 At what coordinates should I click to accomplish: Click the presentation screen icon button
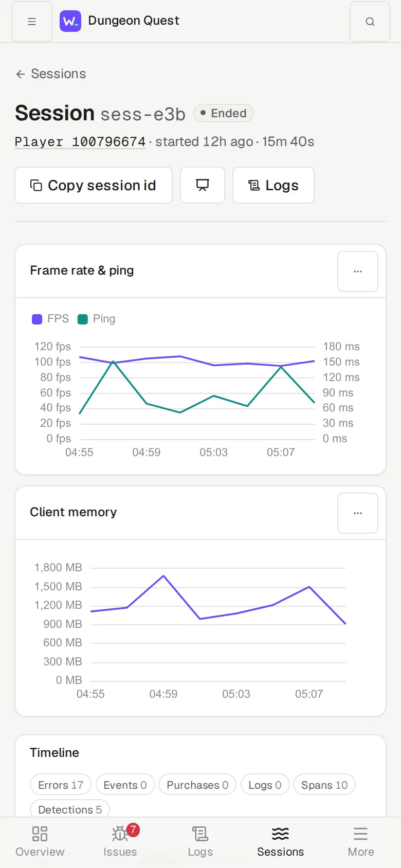pyautogui.click(x=203, y=185)
